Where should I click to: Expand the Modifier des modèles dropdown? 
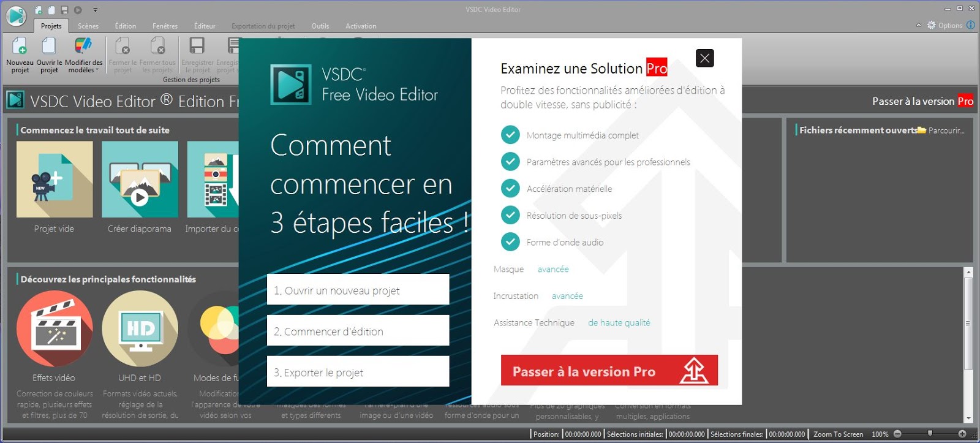[83, 55]
